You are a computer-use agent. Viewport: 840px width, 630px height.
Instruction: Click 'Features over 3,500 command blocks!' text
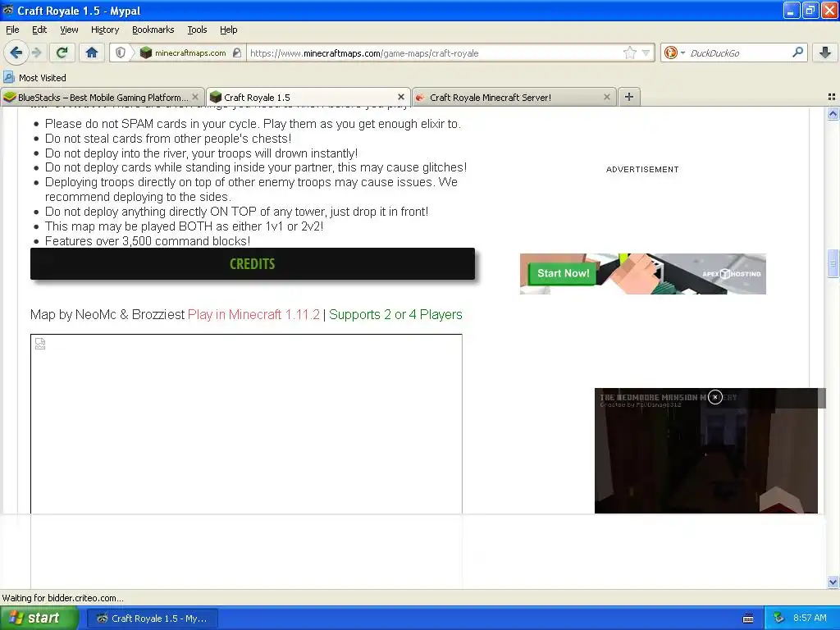click(x=148, y=241)
